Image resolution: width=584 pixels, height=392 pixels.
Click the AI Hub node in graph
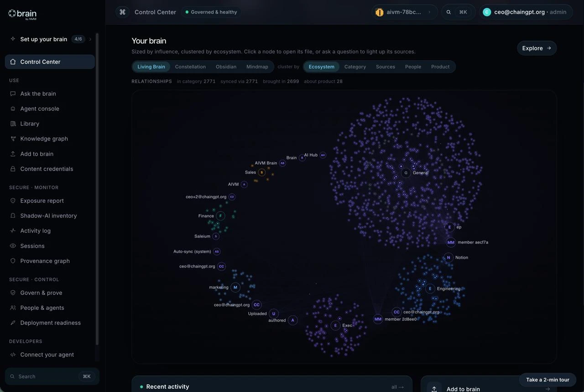click(323, 155)
